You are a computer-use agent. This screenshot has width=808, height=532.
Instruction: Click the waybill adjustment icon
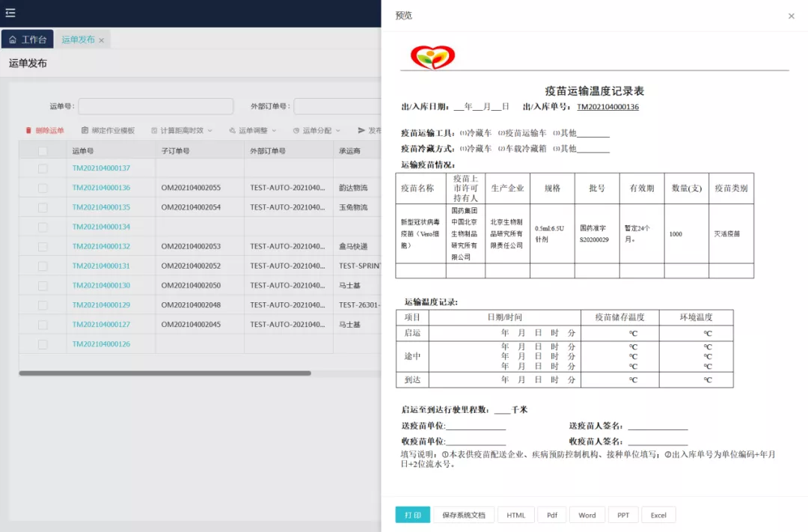click(x=231, y=131)
